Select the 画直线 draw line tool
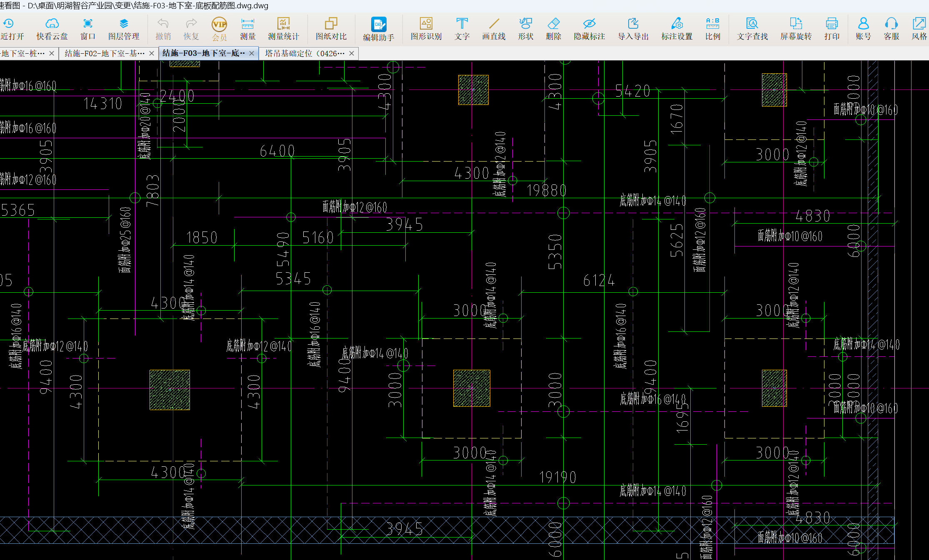Screen dimensions: 929x560 pyautogui.click(x=494, y=29)
